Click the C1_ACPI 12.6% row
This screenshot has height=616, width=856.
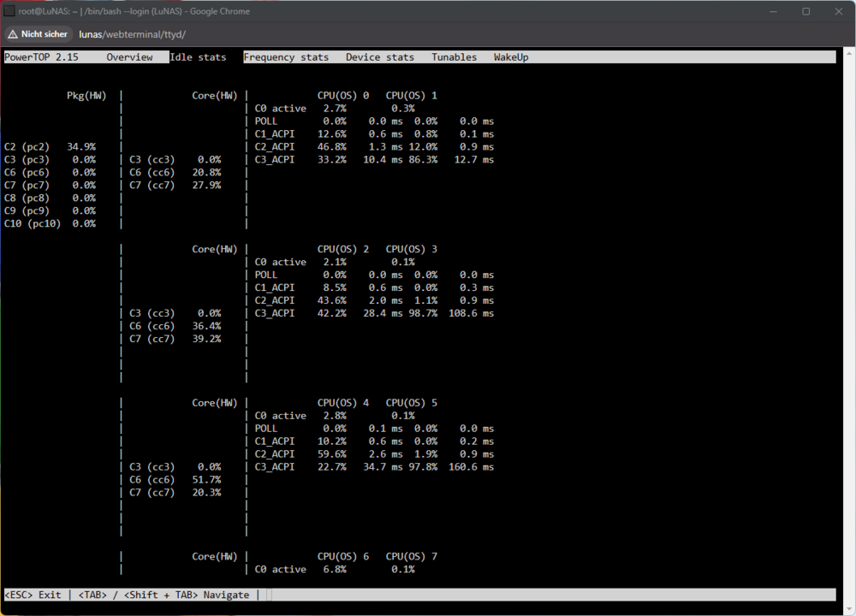click(374, 134)
